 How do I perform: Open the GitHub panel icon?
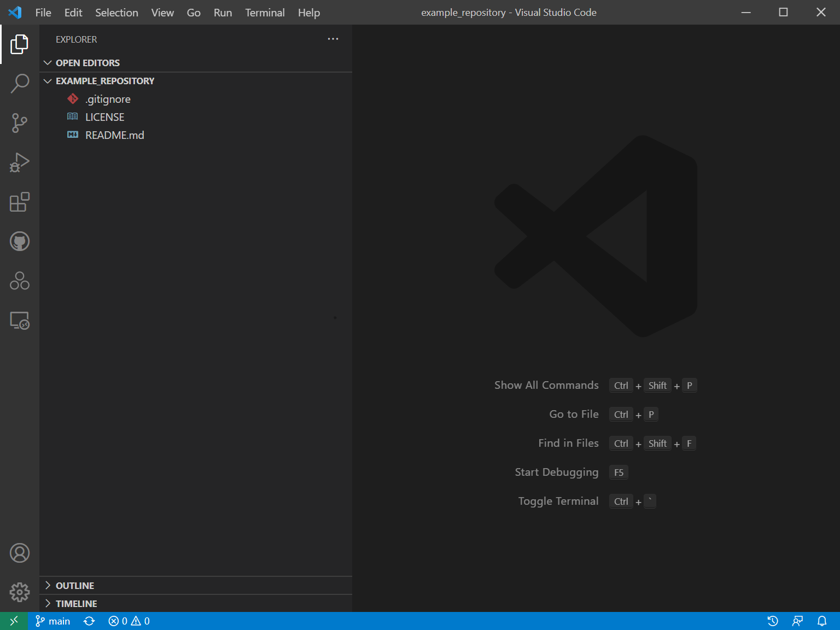click(20, 241)
